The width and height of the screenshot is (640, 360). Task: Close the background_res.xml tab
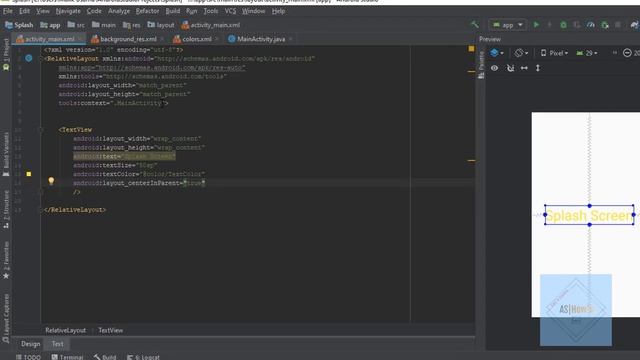162,39
